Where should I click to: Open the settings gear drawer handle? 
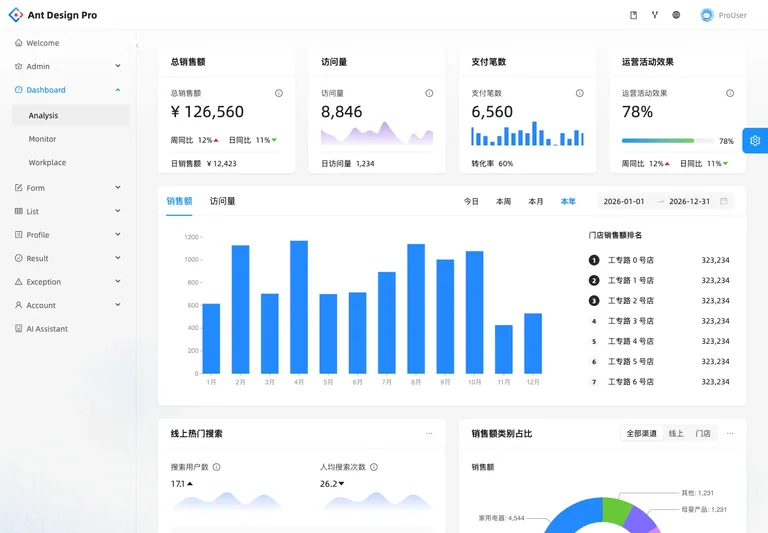(x=755, y=141)
